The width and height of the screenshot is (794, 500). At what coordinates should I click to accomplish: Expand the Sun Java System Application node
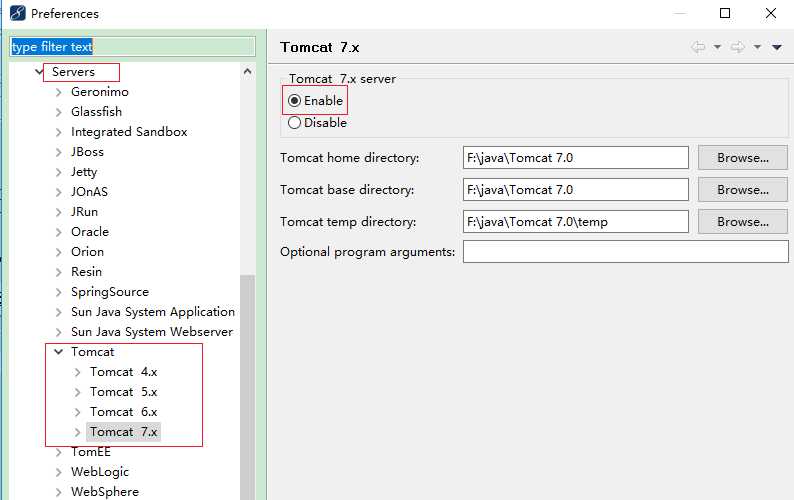(x=59, y=312)
